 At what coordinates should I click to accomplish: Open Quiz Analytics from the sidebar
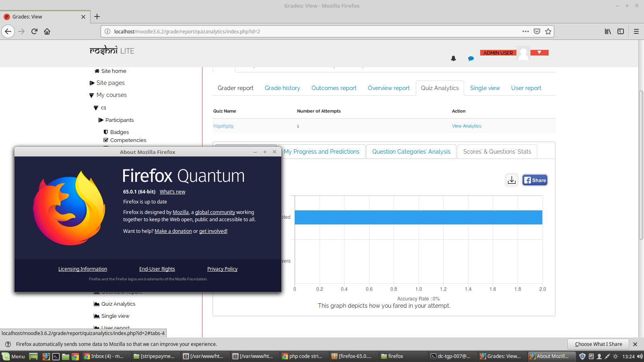tap(118, 304)
